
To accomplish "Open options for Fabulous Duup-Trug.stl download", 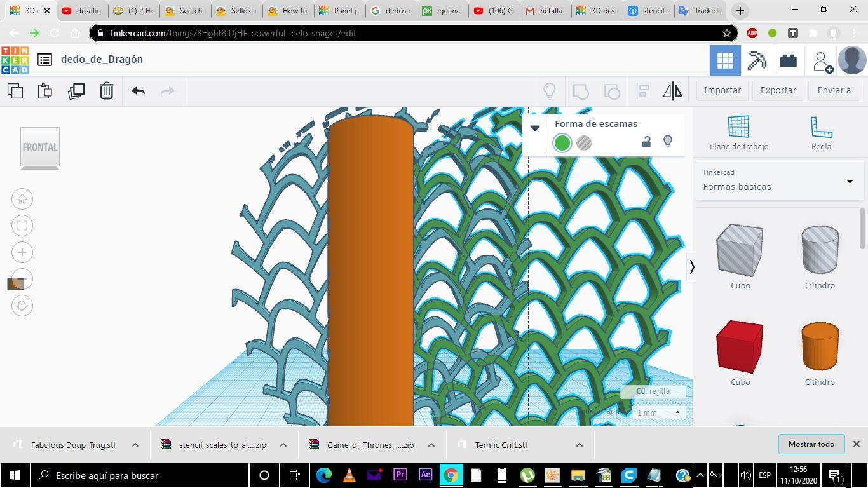I will tap(135, 445).
